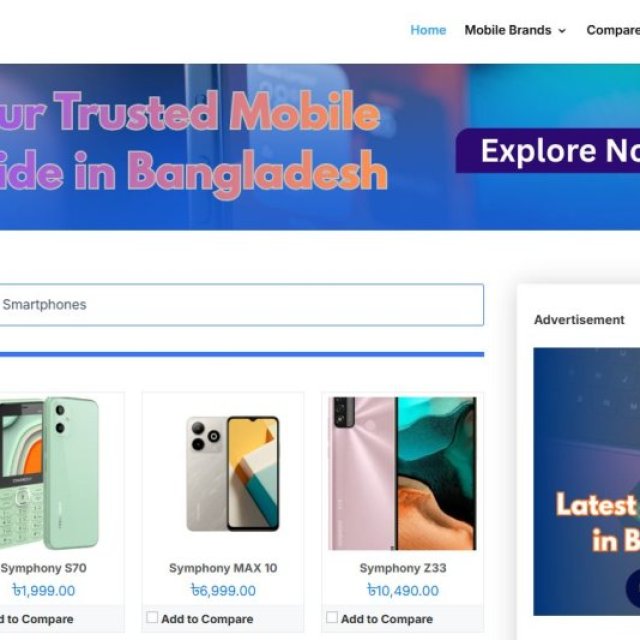Focus the Smartphones search field

242,304
